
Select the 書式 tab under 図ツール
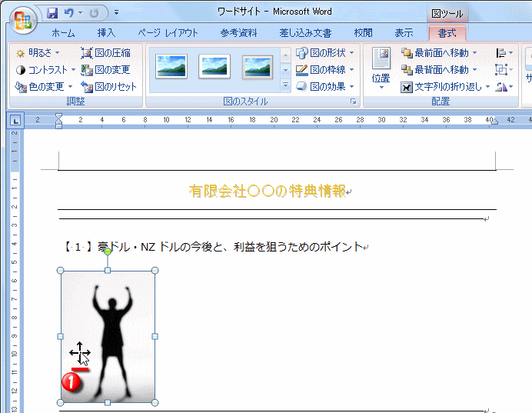(x=447, y=33)
